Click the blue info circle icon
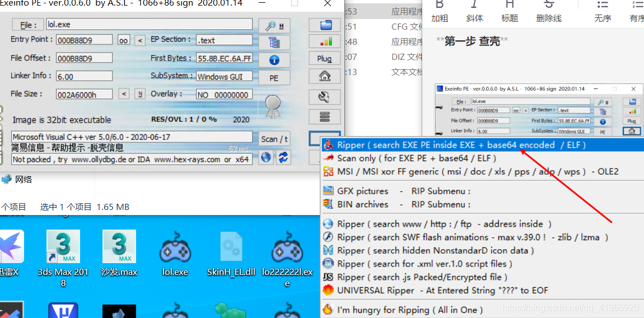Image resolution: width=644 pixels, height=318 pixels. click(274, 60)
